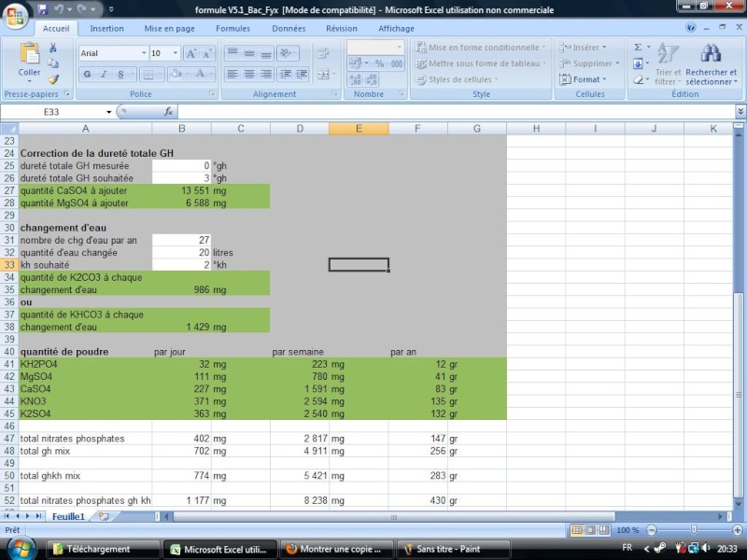This screenshot has width=747, height=560.
Task: Open the Affichage tab
Action: pos(396,29)
